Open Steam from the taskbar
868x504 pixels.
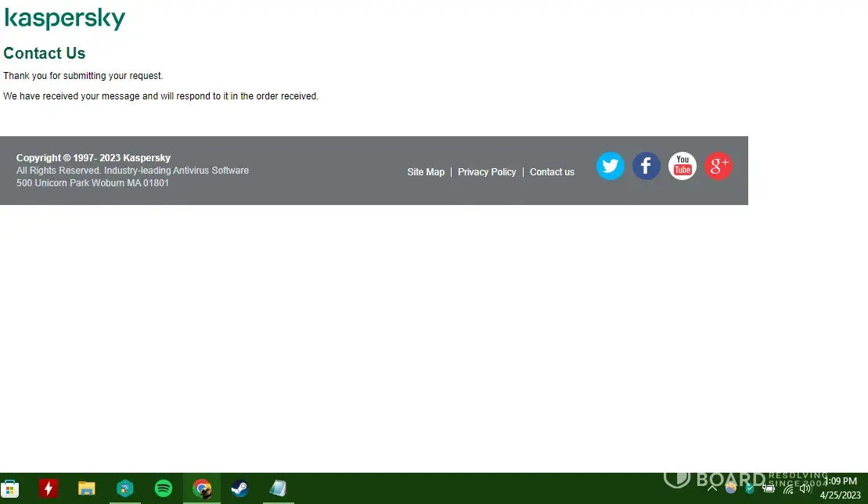coord(240,488)
